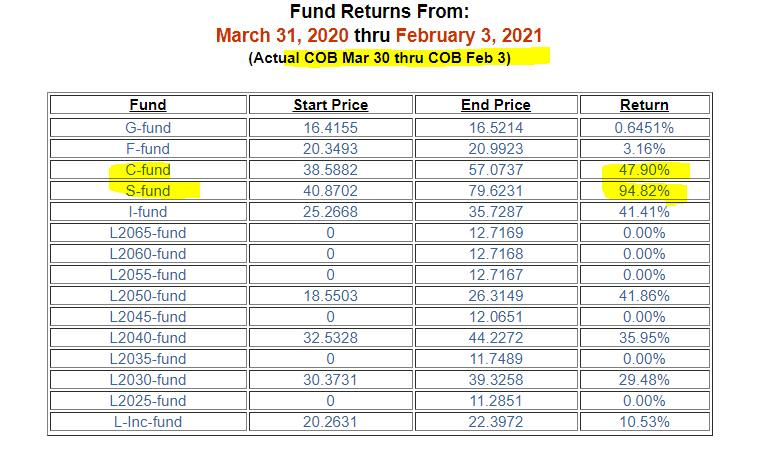Click the highlighted S-fund label
Viewport: 760px width, 459px height.
coord(148,191)
